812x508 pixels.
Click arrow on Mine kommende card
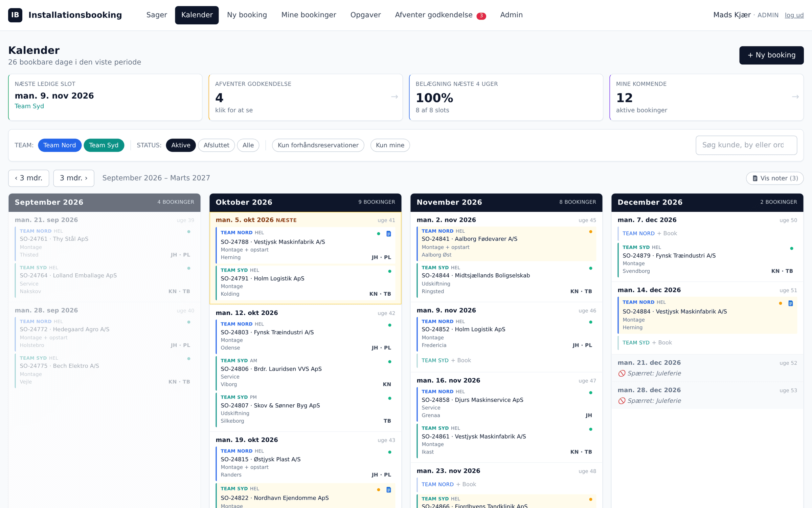(x=795, y=97)
